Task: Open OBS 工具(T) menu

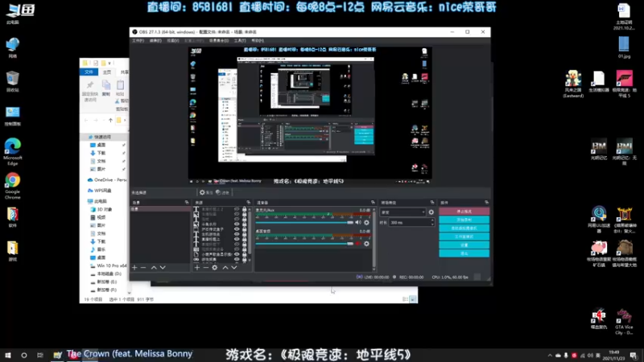Action: [240, 41]
